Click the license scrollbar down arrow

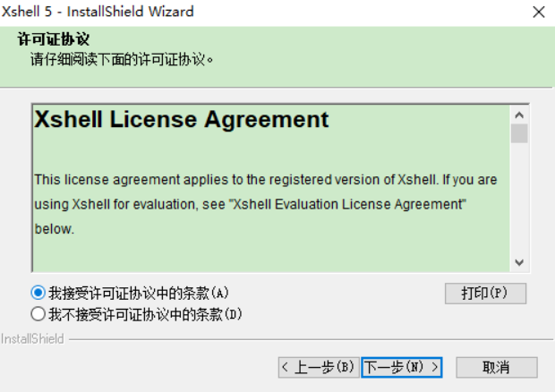519,262
